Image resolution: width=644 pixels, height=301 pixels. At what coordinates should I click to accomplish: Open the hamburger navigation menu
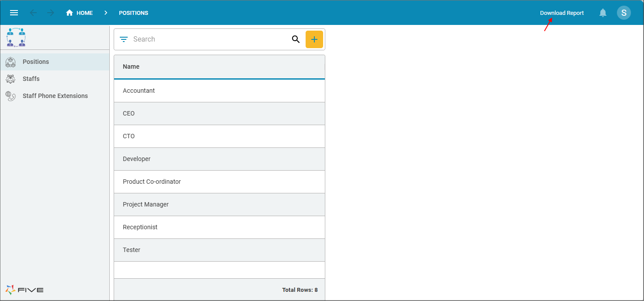(x=14, y=13)
